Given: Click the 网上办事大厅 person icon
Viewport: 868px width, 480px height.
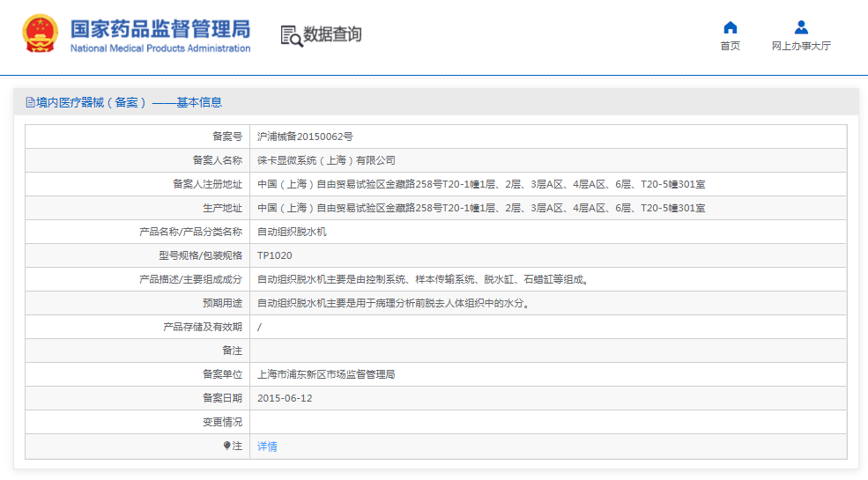Looking at the screenshot, I should (800, 27).
